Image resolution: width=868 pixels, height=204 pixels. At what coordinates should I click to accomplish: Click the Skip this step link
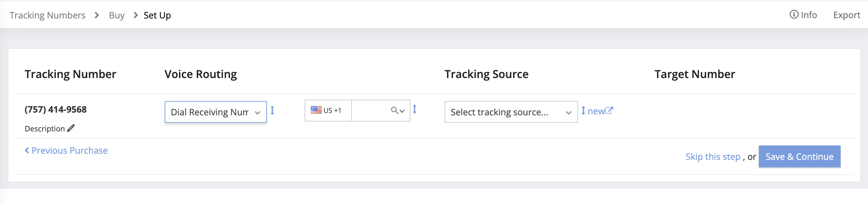(x=713, y=157)
